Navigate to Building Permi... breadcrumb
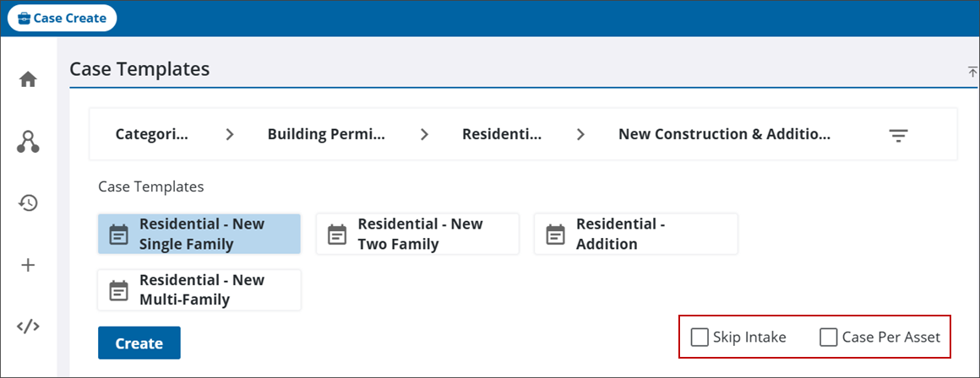The height and width of the screenshot is (378, 980). [326, 134]
